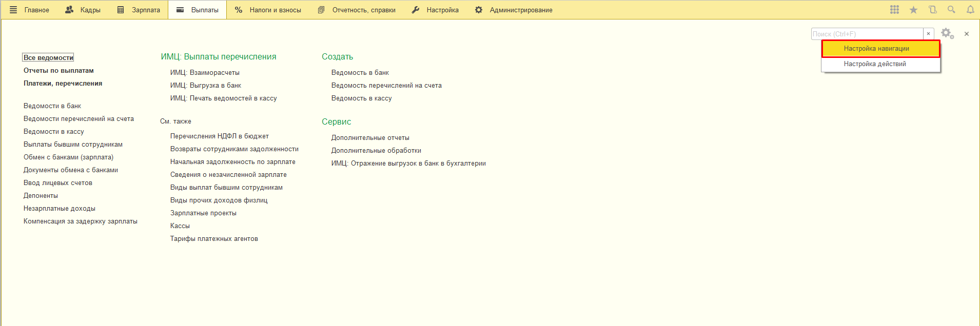Switch to the Кадры section
Image resolution: width=980 pixels, height=326 pixels.
(83, 10)
